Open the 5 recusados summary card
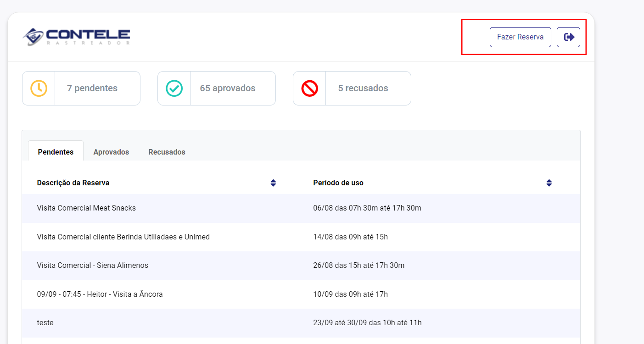The image size is (644, 344). point(363,88)
